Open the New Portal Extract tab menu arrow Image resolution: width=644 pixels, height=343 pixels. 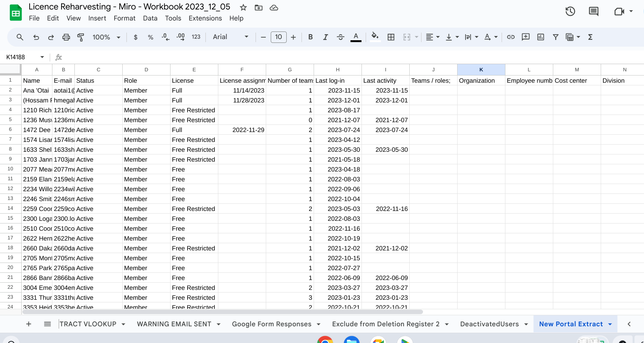610,324
